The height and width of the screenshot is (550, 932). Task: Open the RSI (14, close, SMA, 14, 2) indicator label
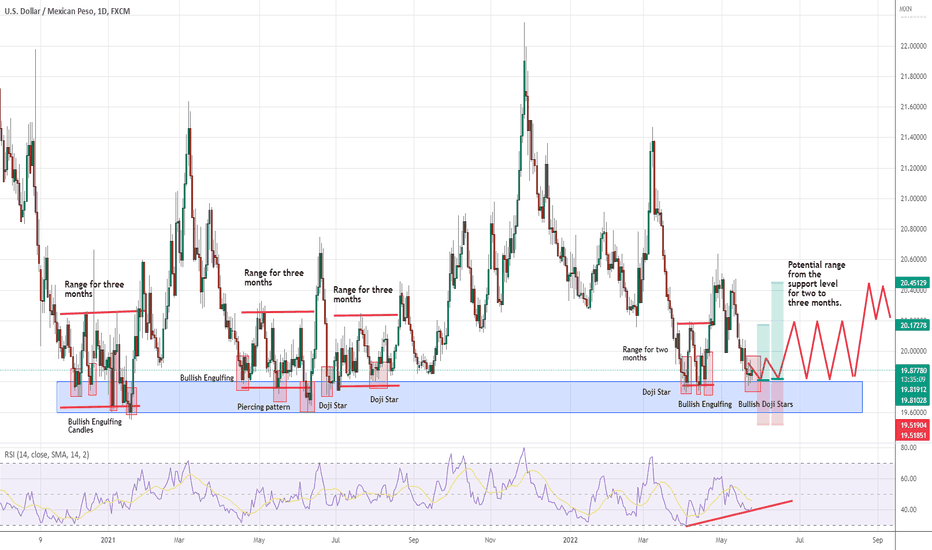coord(47,455)
